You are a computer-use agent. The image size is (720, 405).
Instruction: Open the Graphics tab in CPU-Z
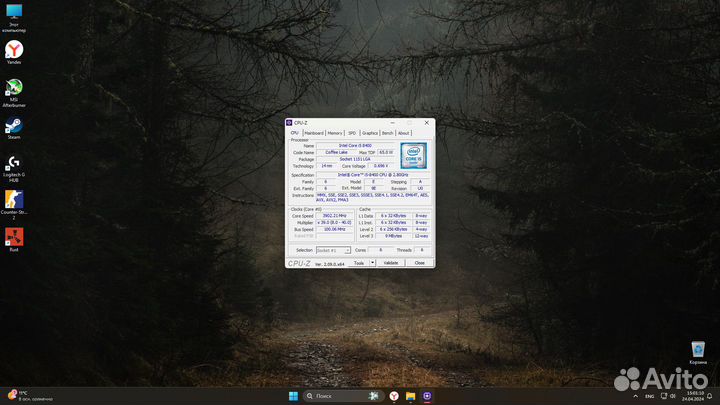370,132
